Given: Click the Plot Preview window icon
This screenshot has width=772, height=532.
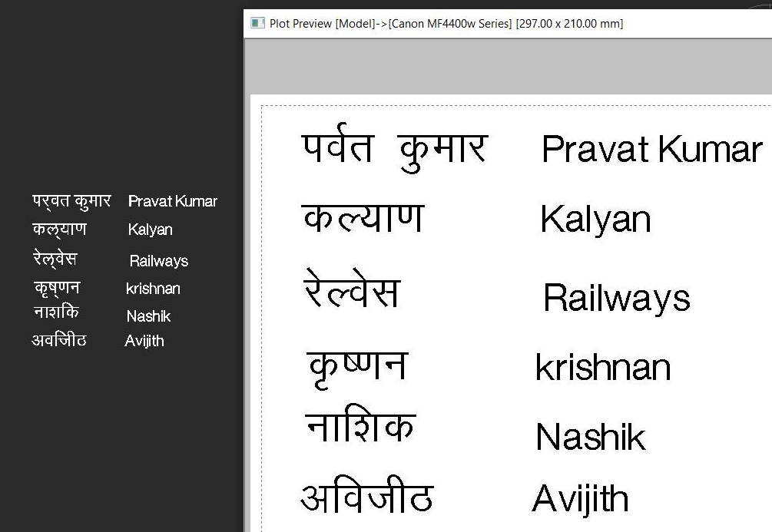Looking at the screenshot, I should pos(258,23).
